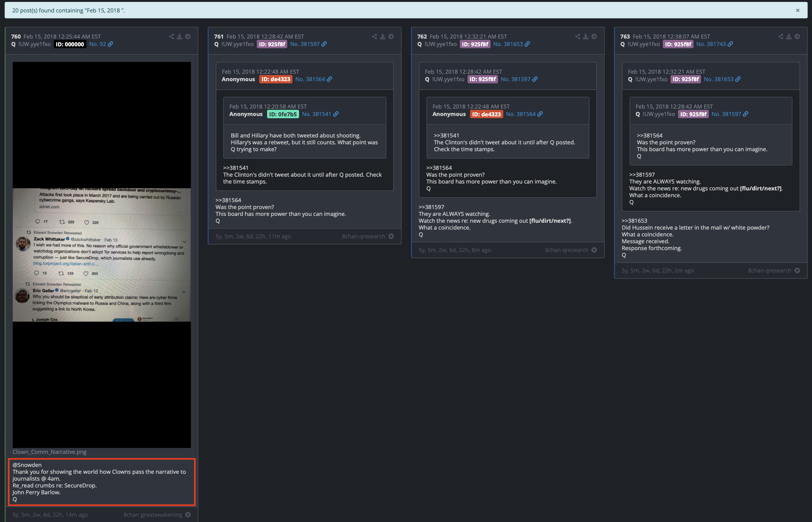Share post 760

[x=171, y=36]
